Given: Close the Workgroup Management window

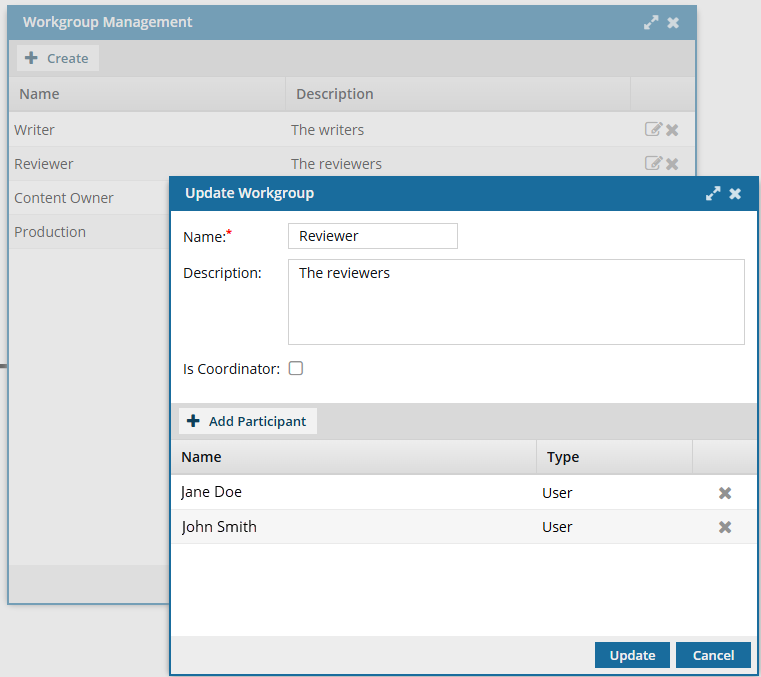Looking at the screenshot, I should point(673,22).
